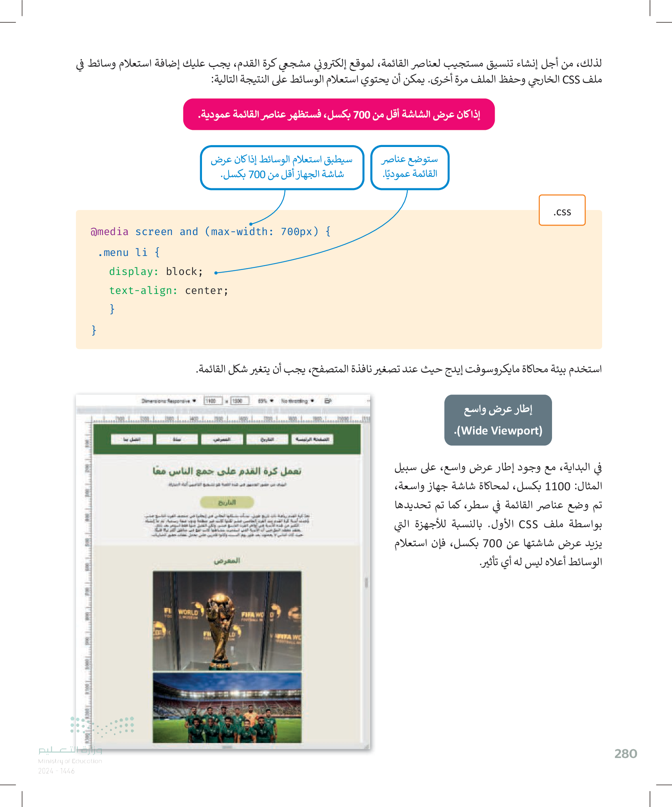Grab the right-edge viewport resize handle
This screenshot has width=672, height=807.
366,583
